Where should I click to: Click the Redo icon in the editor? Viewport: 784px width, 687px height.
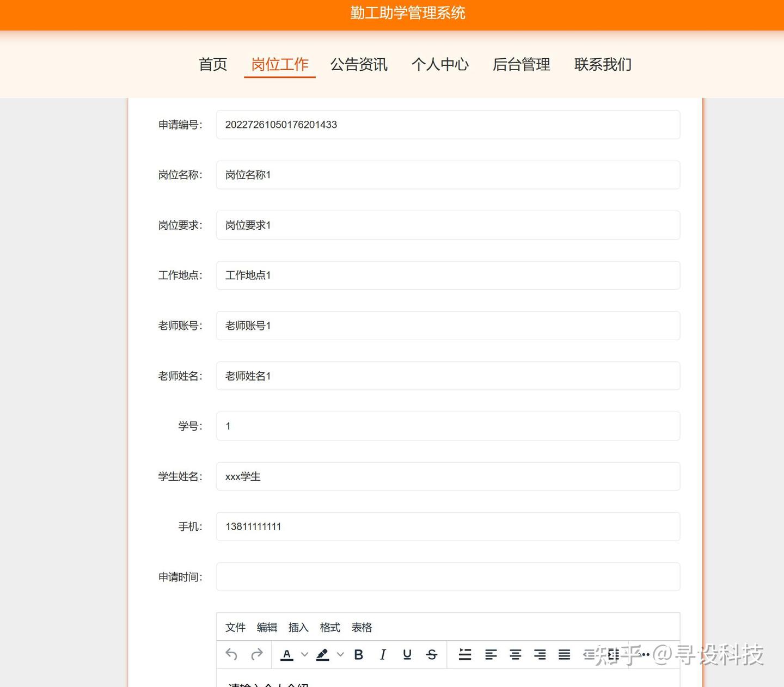(256, 654)
